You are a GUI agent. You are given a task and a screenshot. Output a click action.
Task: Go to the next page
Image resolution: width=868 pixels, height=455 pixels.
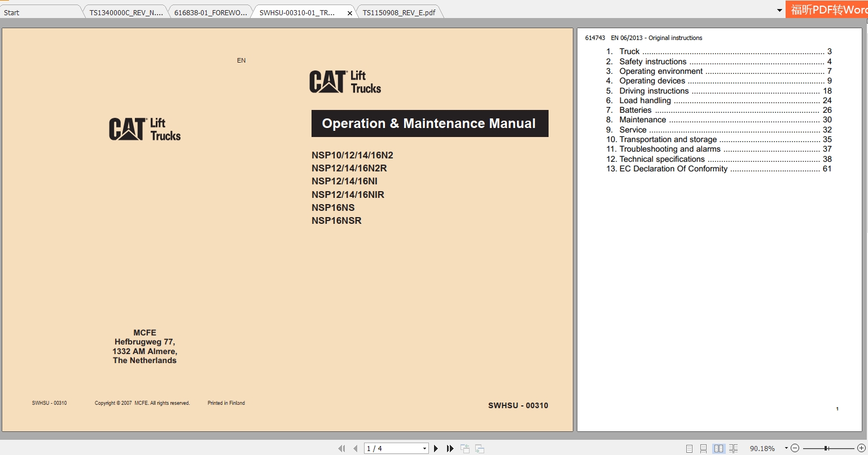[x=436, y=448]
